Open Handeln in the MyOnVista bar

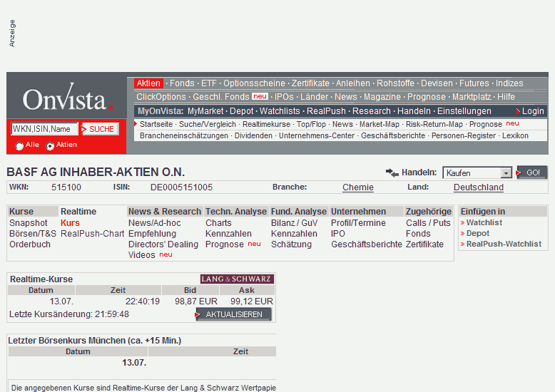414,111
